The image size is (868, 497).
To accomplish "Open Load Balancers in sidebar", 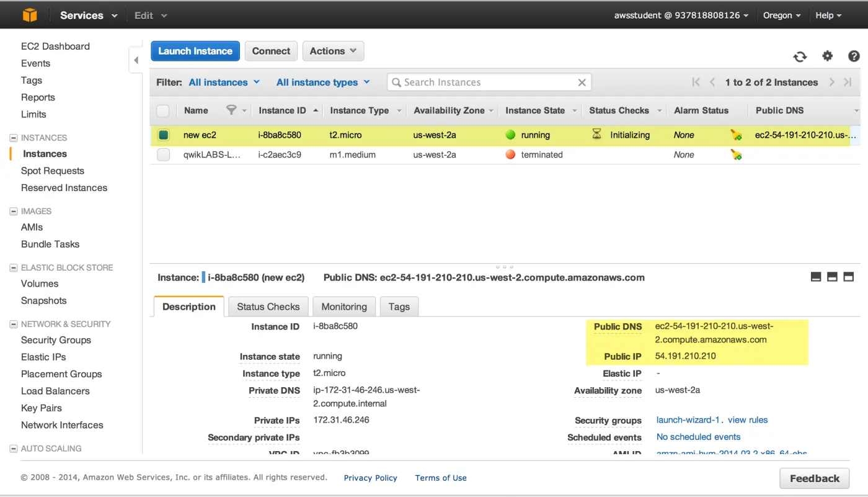I will [55, 391].
